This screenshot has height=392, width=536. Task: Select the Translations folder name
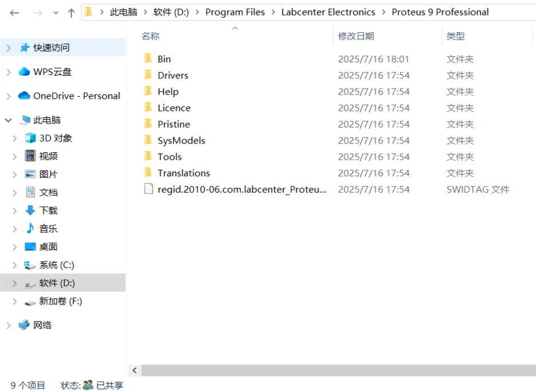coord(184,173)
